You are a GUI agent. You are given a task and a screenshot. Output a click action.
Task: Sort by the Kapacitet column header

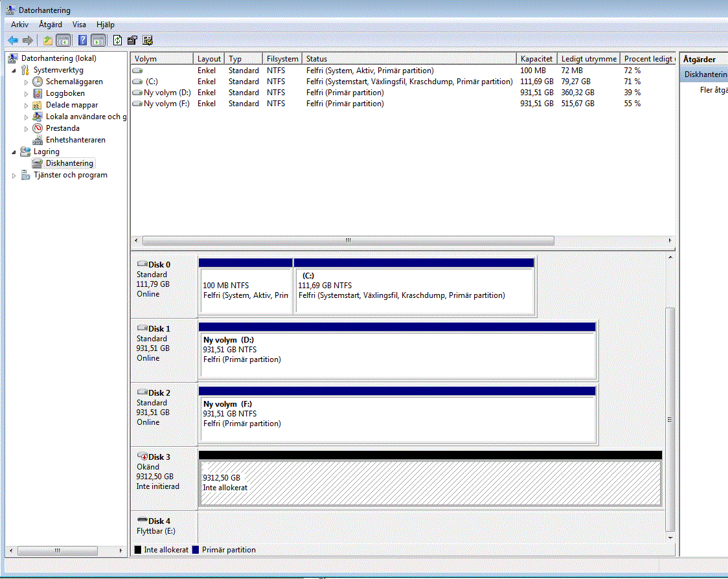pos(537,59)
